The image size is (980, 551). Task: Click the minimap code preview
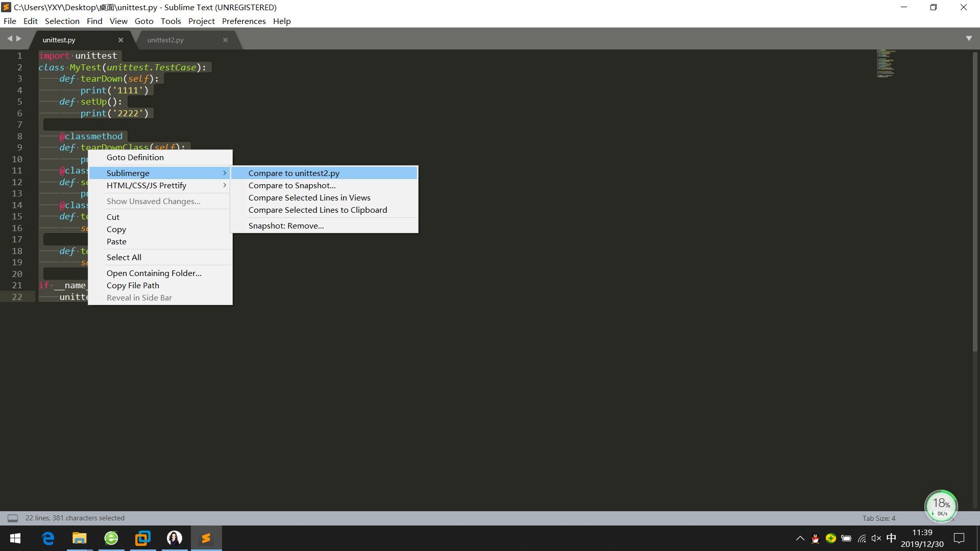coord(886,64)
